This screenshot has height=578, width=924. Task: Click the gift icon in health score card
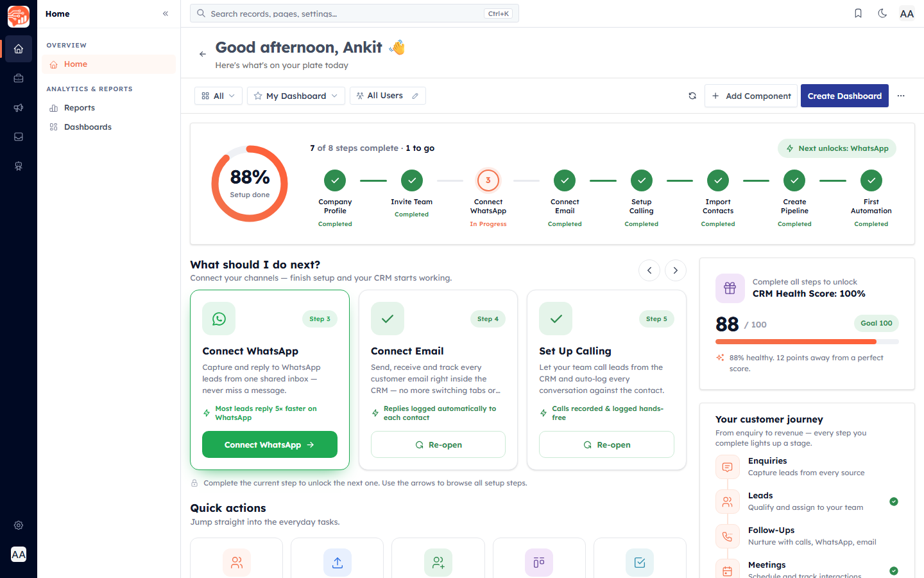tap(730, 288)
